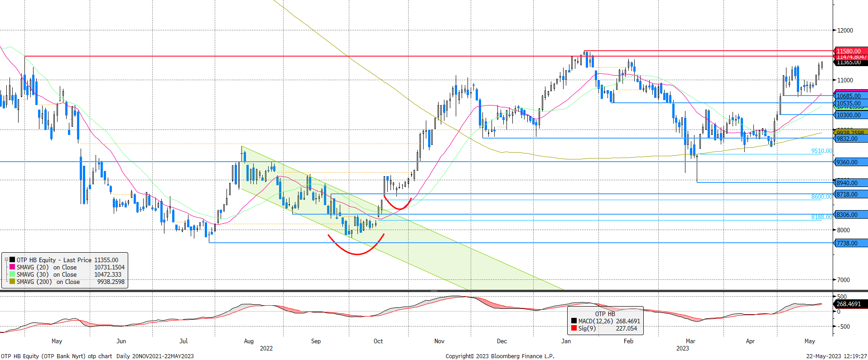Click the 22-May-2023 12:19:27 timestamp
The width and height of the screenshot is (868, 360).
(836, 356)
